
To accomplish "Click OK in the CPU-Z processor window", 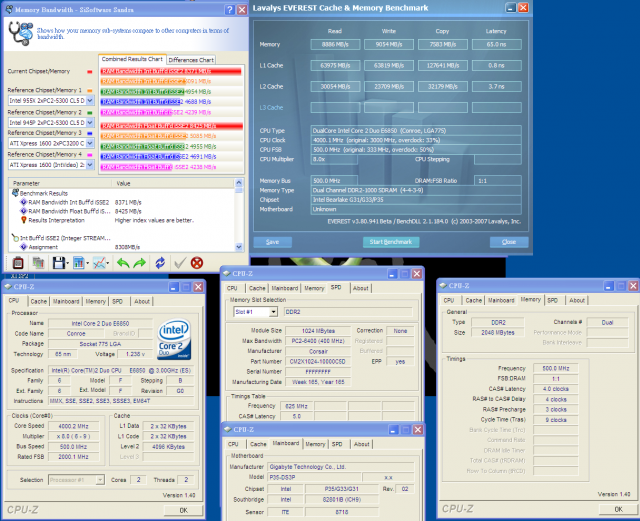I will pyautogui.click(x=184, y=510).
